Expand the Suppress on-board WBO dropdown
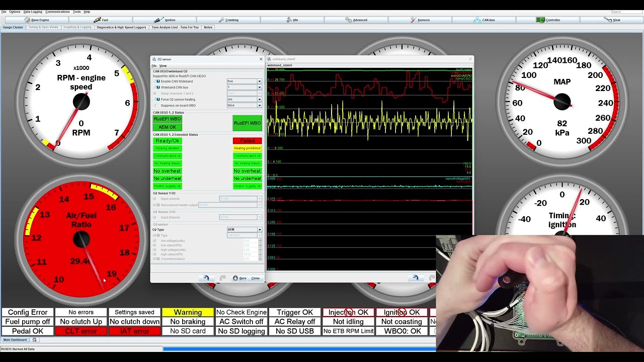 (x=260, y=106)
